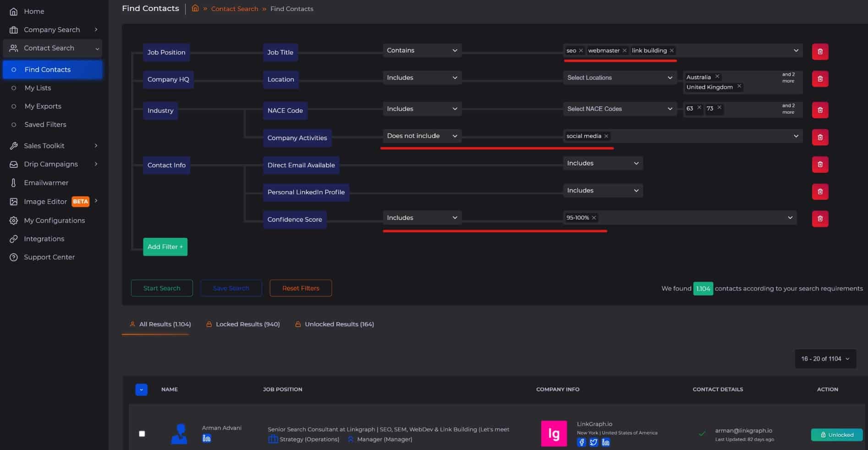868x450 pixels.
Task: Open LinkGraph.io Facebook page icon
Action: 582,442
